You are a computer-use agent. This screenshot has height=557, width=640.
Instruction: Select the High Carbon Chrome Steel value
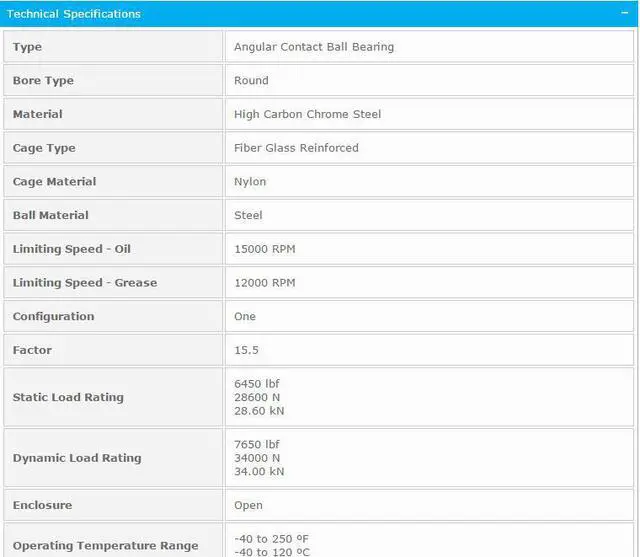pos(307,114)
